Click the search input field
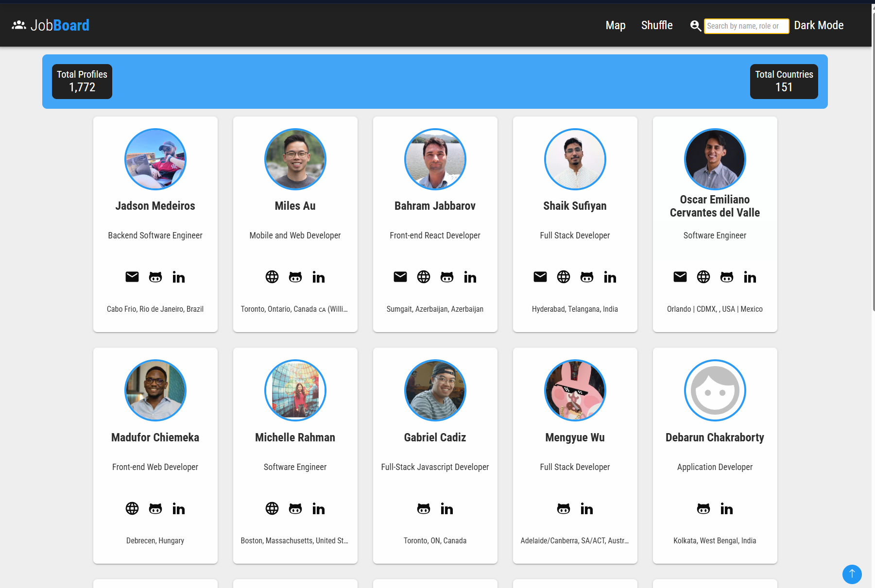 coord(746,26)
